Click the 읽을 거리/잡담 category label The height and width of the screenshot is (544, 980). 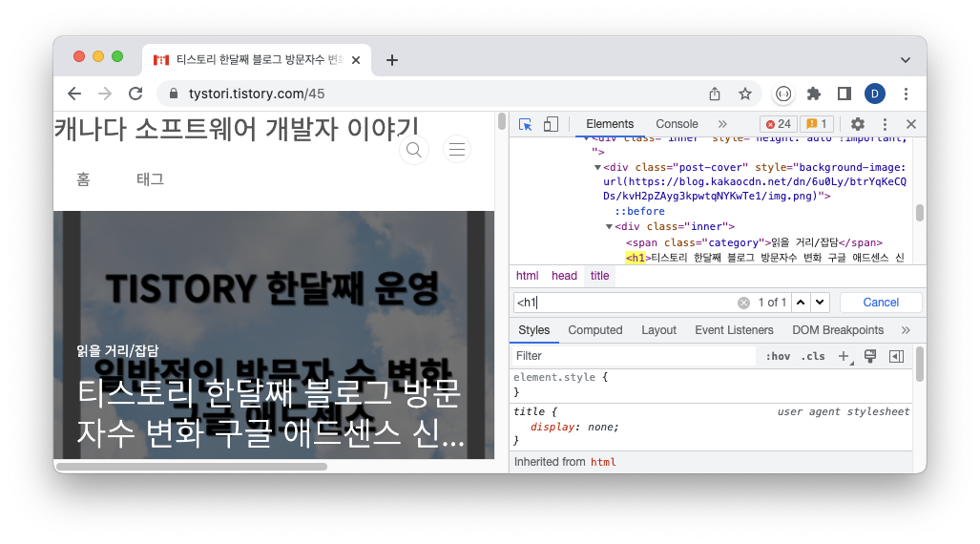click(117, 351)
